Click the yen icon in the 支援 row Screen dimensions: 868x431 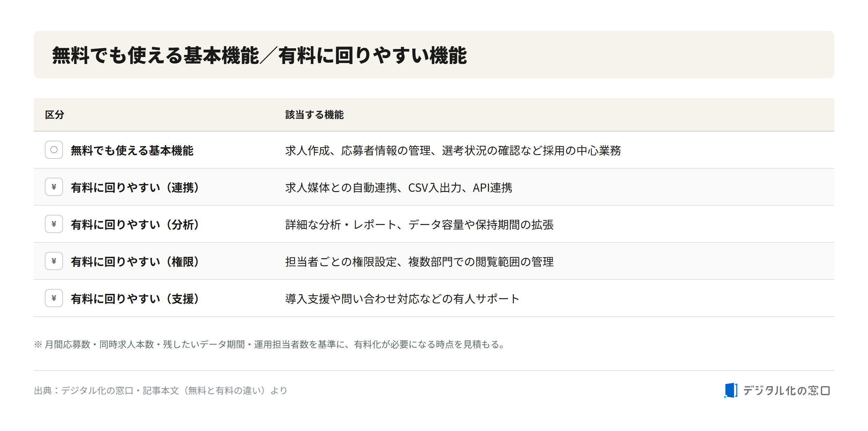coord(54,298)
